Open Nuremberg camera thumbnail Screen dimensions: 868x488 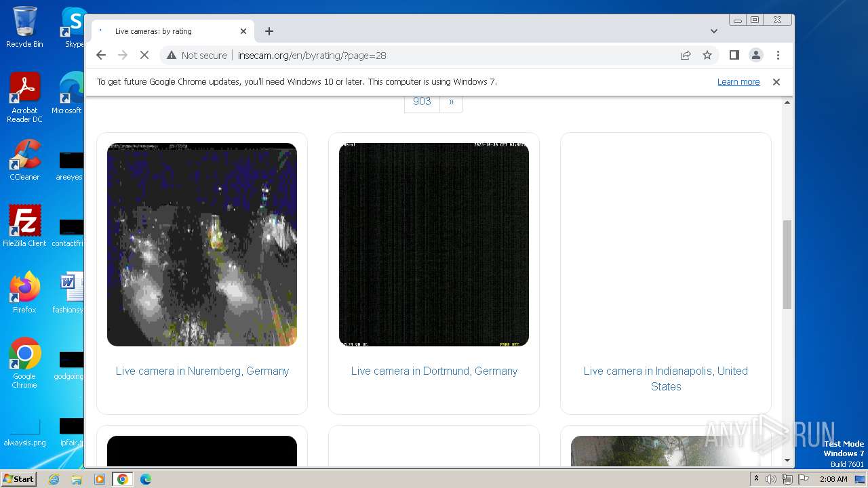(202, 245)
